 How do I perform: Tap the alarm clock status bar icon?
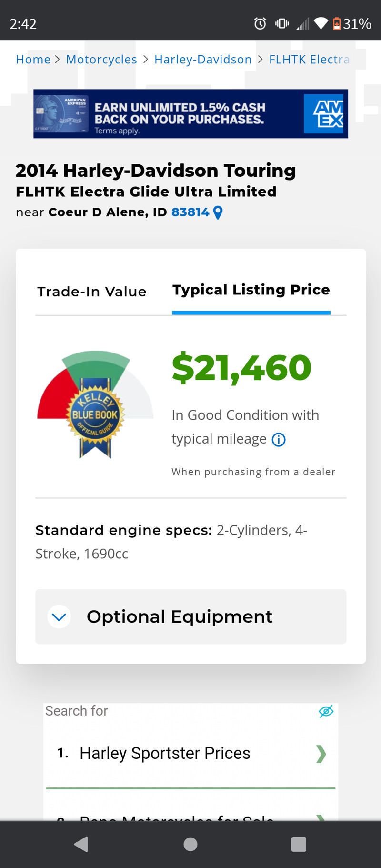click(x=260, y=23)
